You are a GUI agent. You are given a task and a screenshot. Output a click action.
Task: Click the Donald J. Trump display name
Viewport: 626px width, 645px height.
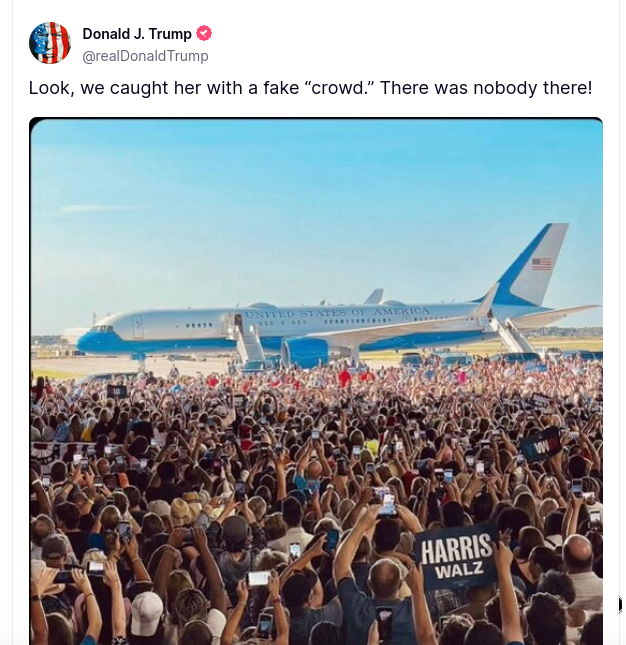click(137, 34)
